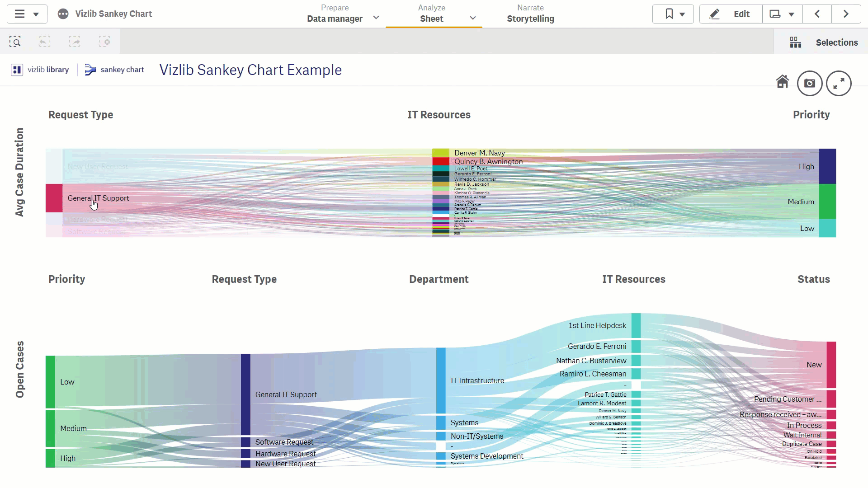
Task: Go to the previous sheet arrow
Action: point(817,14)
